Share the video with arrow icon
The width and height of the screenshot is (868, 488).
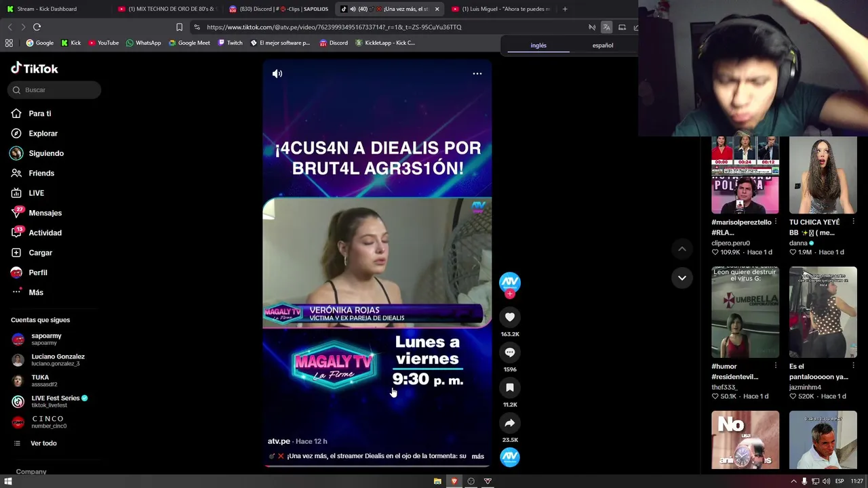pyautogui.click(x=510, y=423)
